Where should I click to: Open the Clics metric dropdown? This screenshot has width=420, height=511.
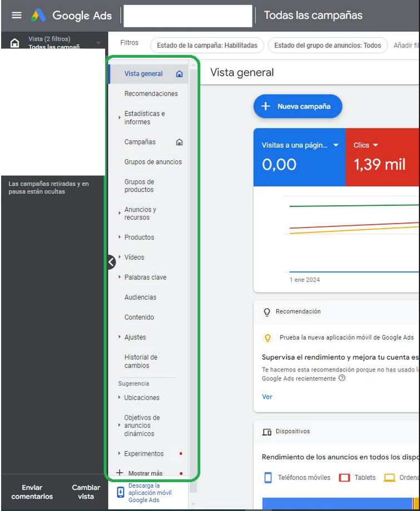click(375, 145)
